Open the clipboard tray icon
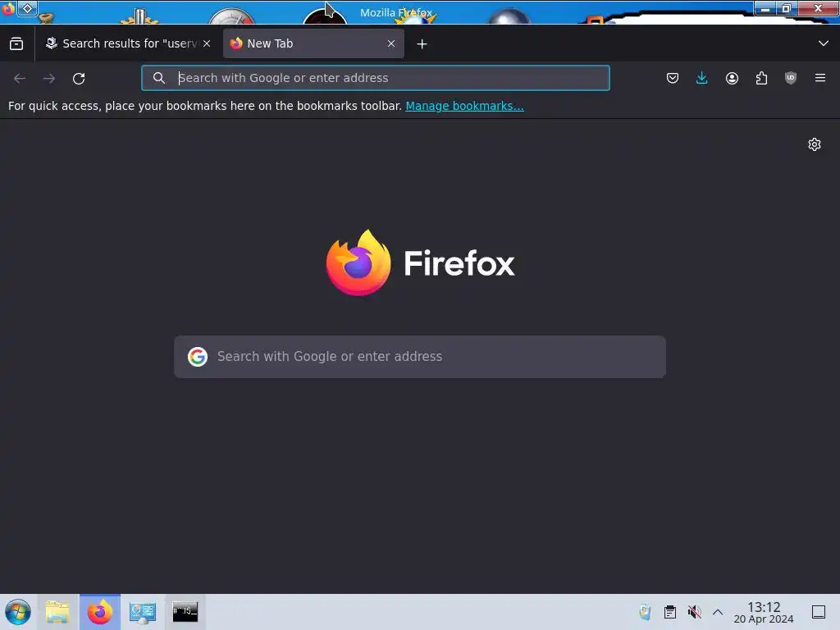 coord(669,612)
